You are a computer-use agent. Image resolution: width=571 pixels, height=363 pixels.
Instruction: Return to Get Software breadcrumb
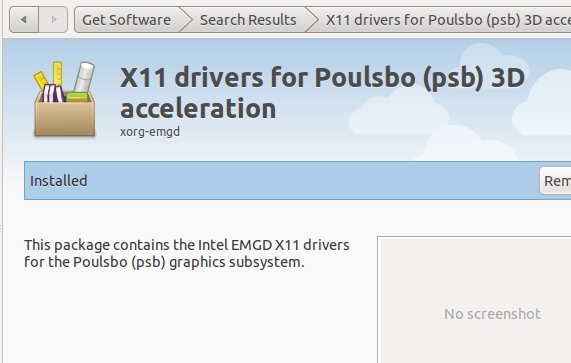click(x=126, y=20)
